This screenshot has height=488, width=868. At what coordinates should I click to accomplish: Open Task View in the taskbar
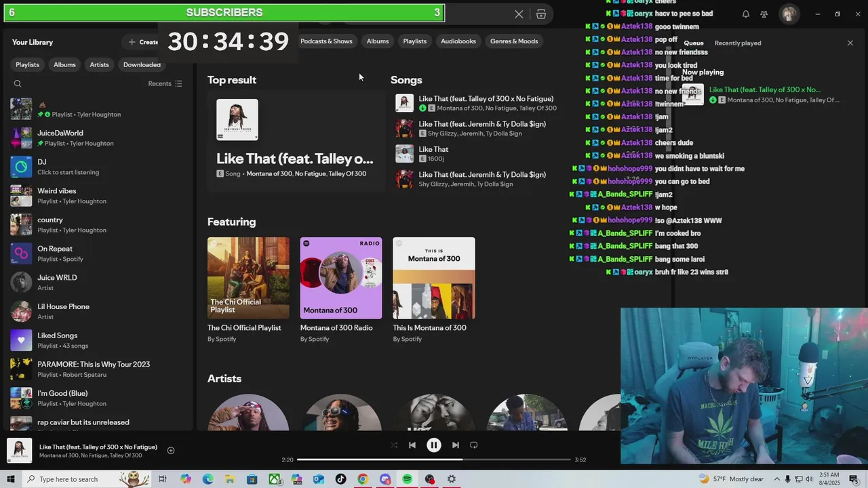pyautogui.click(x=163, y=479)
